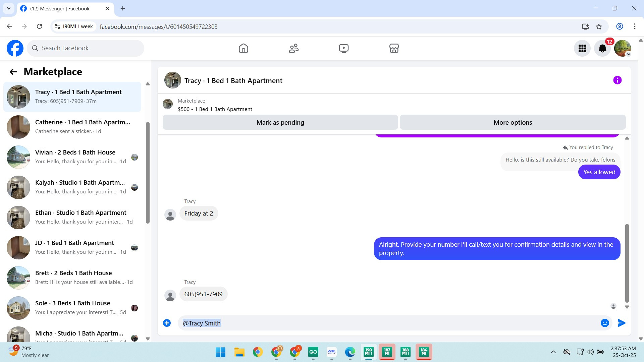644x362 pixels.
Task: Open a new browser tab
Action: point(123,8)
